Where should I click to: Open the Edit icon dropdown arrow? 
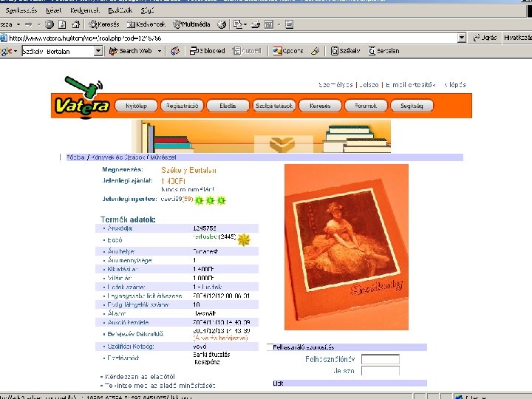[279, 24]
